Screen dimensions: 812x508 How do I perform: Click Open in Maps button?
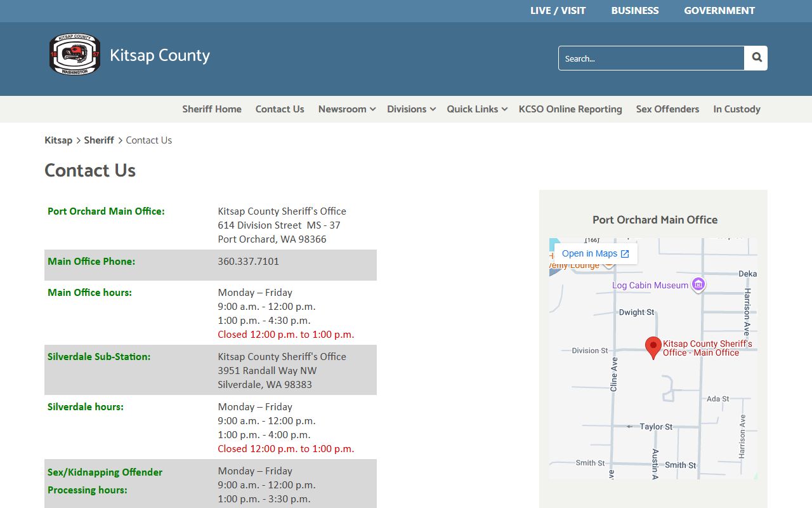[x=596, y=253]
